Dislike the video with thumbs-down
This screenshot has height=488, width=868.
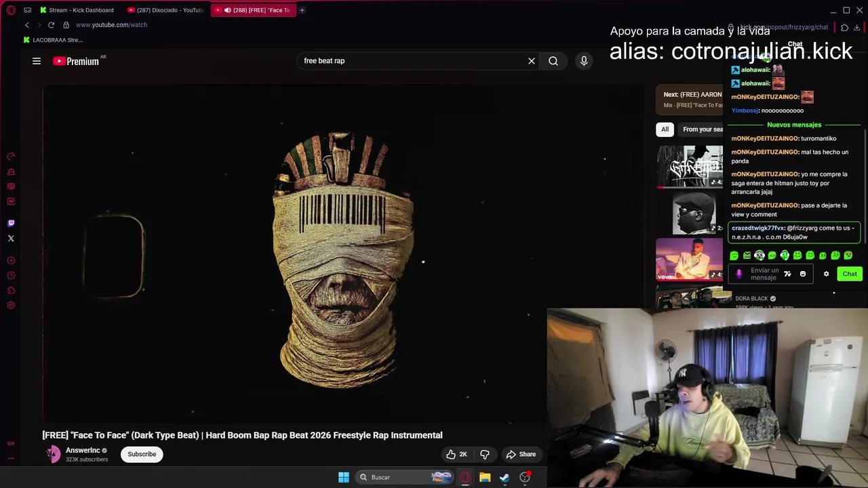(x=485, y=454)
